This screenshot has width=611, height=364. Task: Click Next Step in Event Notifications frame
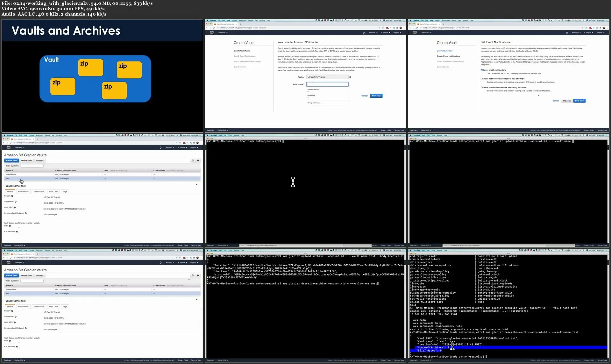coord(579,101)
